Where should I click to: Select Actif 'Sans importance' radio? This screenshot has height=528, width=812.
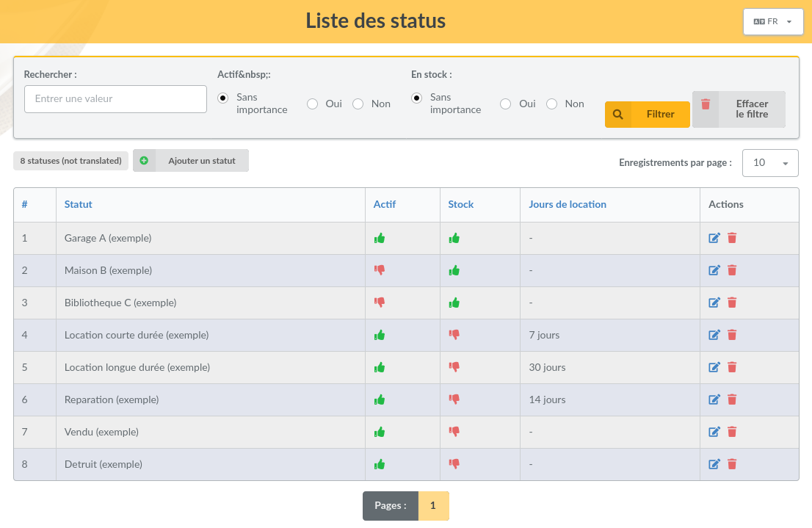(222, 98)
